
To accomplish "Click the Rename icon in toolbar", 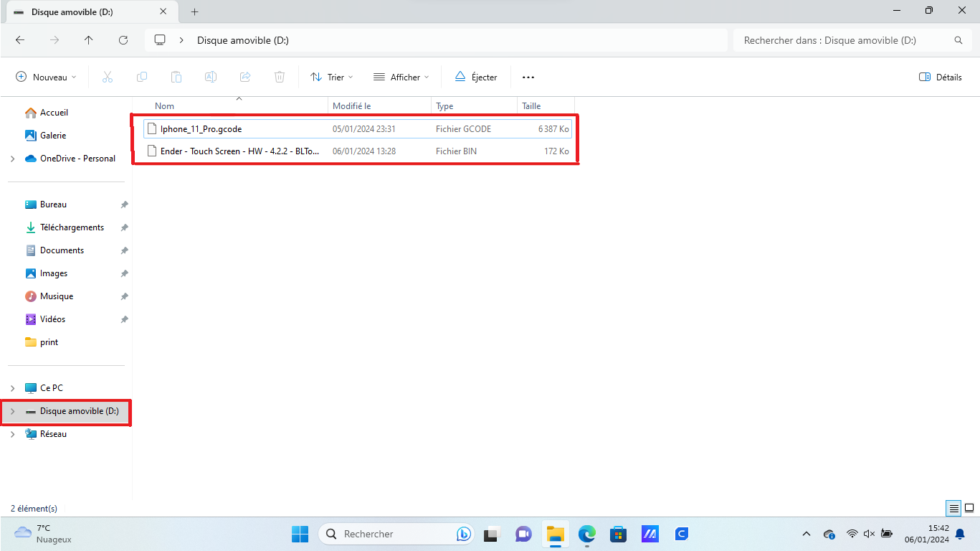I will (x=211, y=77).
